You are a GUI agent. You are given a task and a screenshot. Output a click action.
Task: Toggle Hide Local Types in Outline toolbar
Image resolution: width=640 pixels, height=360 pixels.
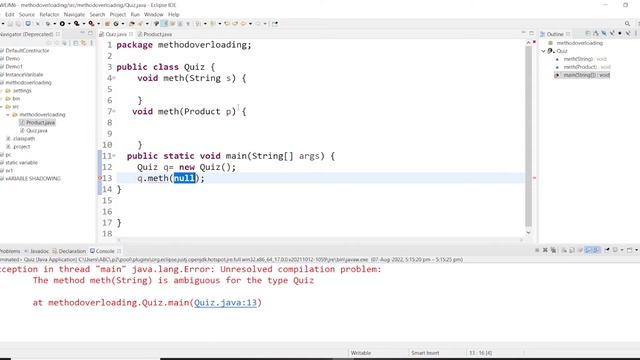(628, 33)
